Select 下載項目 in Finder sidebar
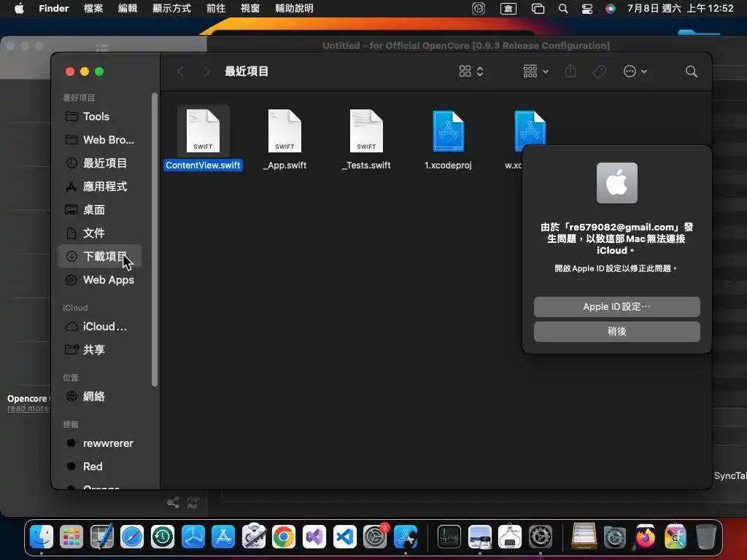Screen dimensions: 747x560 point(99,256)
